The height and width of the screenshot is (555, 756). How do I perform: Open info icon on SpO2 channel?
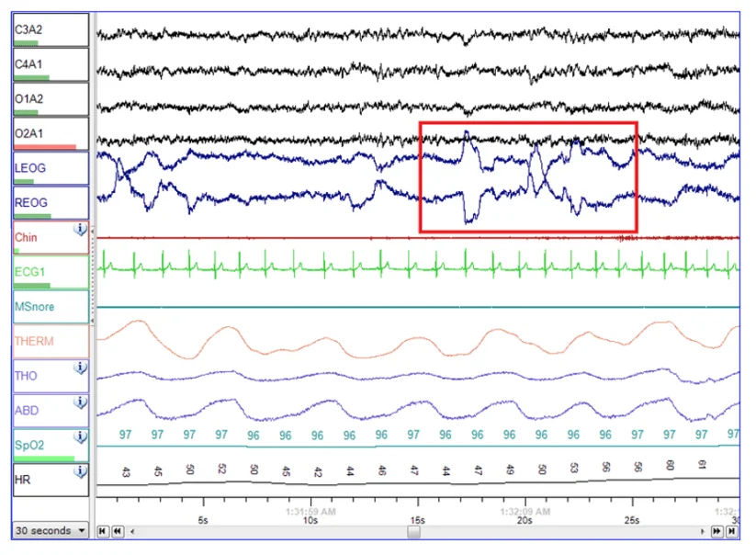click(81, 436)
